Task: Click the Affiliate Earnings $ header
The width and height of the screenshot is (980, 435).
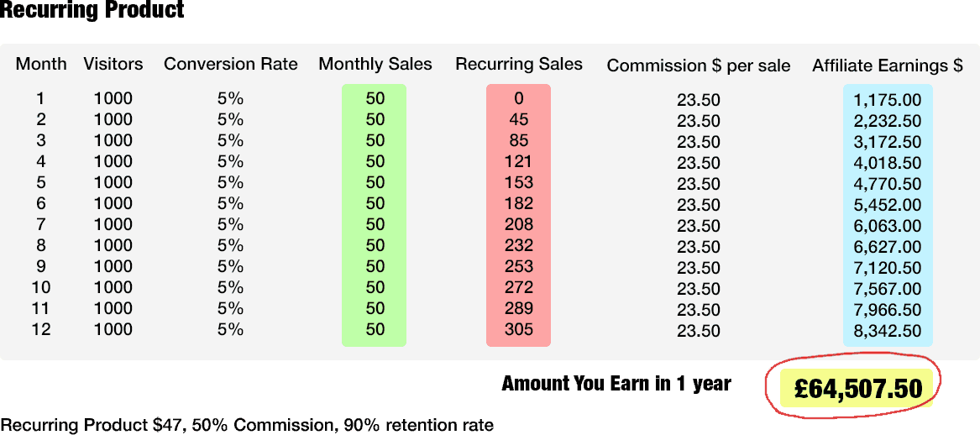Action: 888,66
